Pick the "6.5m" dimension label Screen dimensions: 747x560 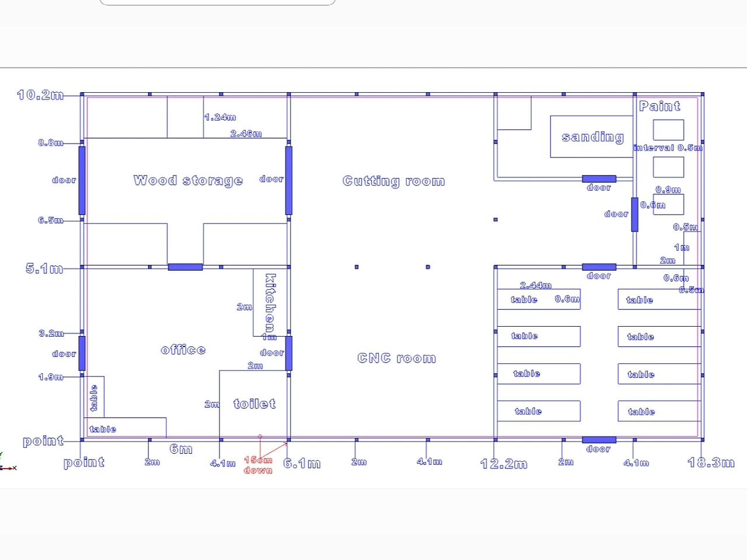[51, 220]
